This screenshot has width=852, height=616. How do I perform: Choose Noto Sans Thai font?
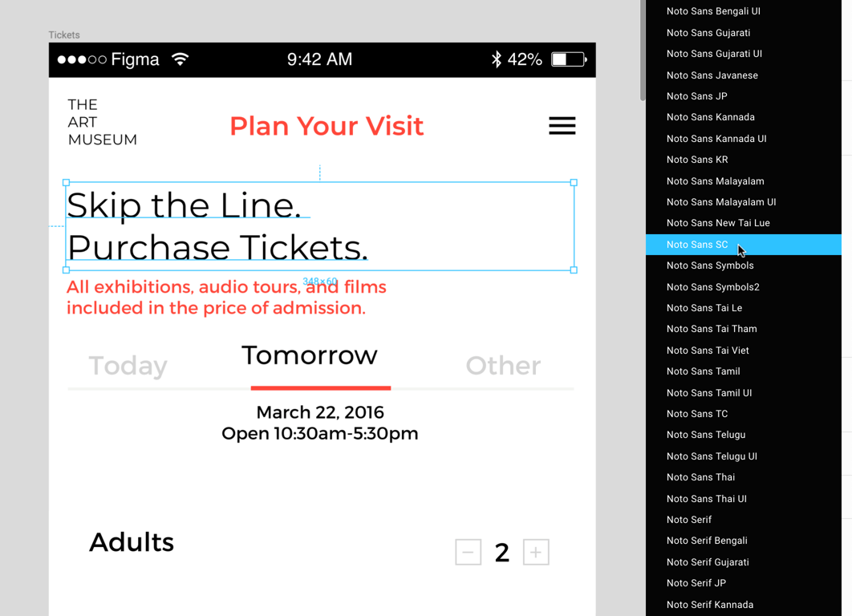[700, 477]
